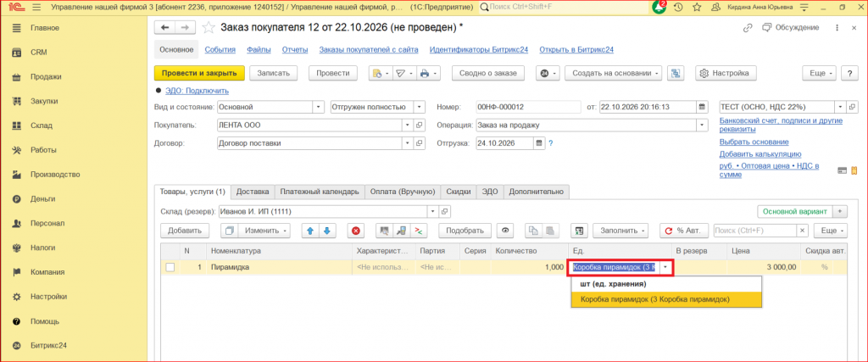The image size is (868, 362).
Task: Choose Коробка пирамидок (3 Коробка пирамидок) option
Action: [666, 299]
